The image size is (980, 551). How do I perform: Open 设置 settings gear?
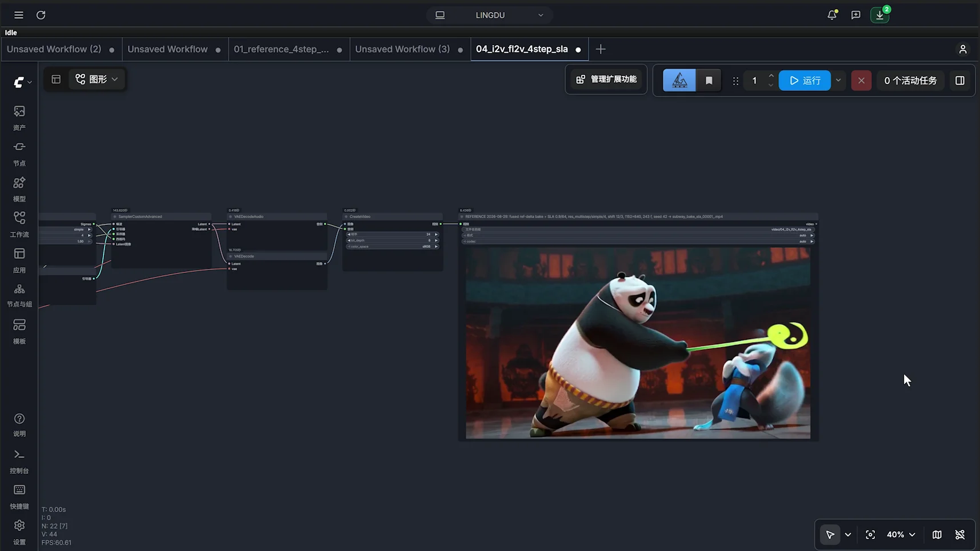pyautogui.click(x=19, y=532)
